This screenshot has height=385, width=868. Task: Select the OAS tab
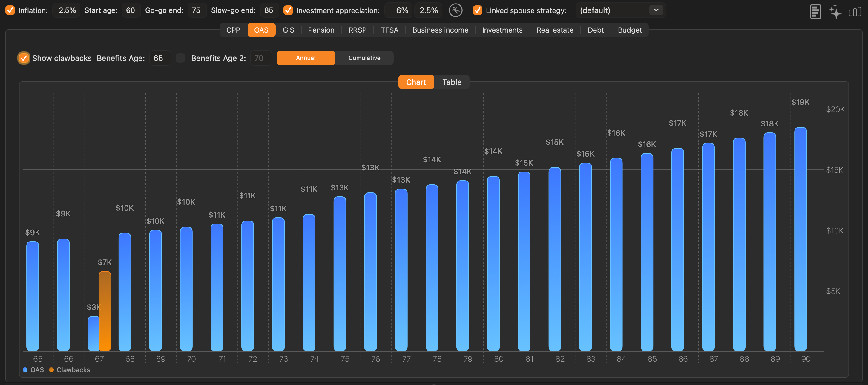(261, 30)
